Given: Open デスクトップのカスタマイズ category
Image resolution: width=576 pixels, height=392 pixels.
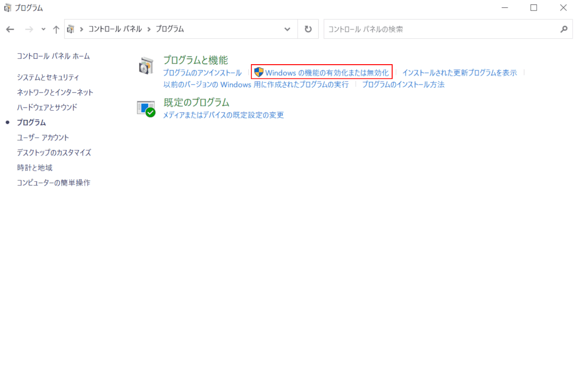Looking at the screenshot, I should click(x=54, y=153).
